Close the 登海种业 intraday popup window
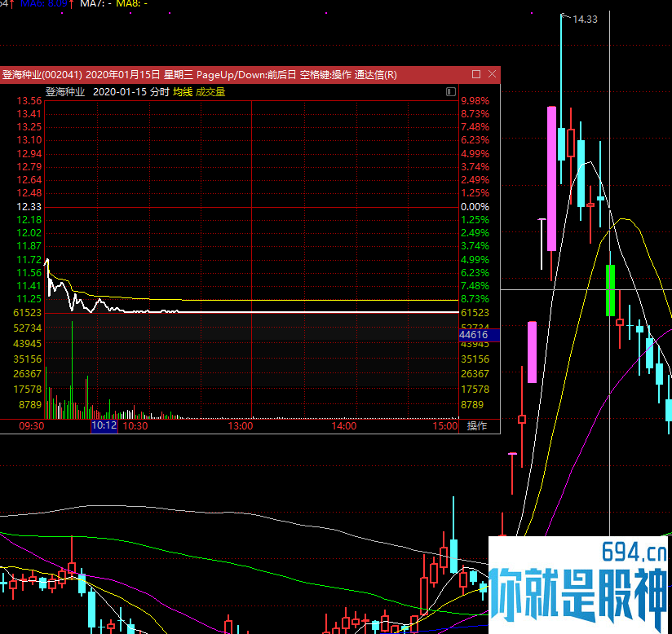This screenshot has height=634, width=672. point(492,74)
